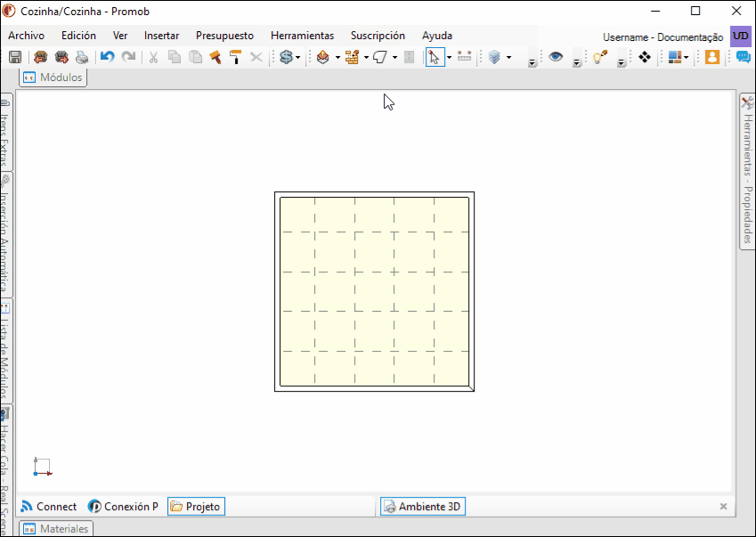Open toolbar overflow options after the layers icon

[x=532, y=62]
